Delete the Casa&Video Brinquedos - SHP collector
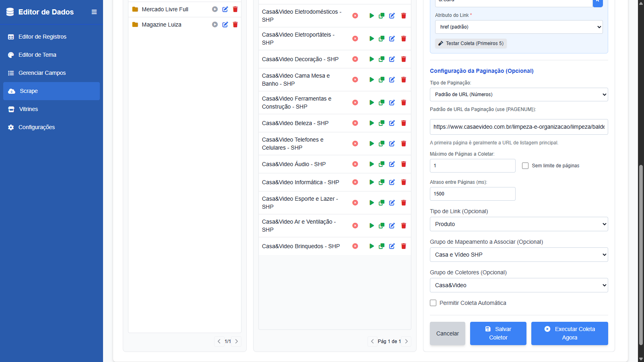Viewport: 644px width, 362px height. tap(403, 246)
